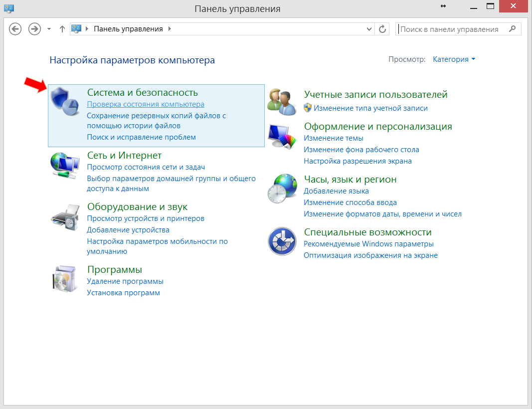
Task: Refresh the Control Panel view
Action: pyautogui.click(x=382, y=29)
